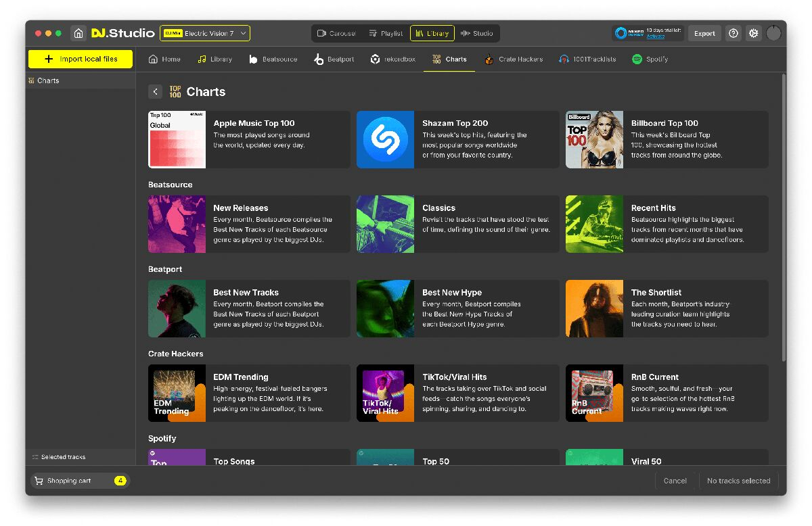Switch to Playlist view mode
Image resolution: width=812 pixels, height=526 pixels.
point(386,33)
